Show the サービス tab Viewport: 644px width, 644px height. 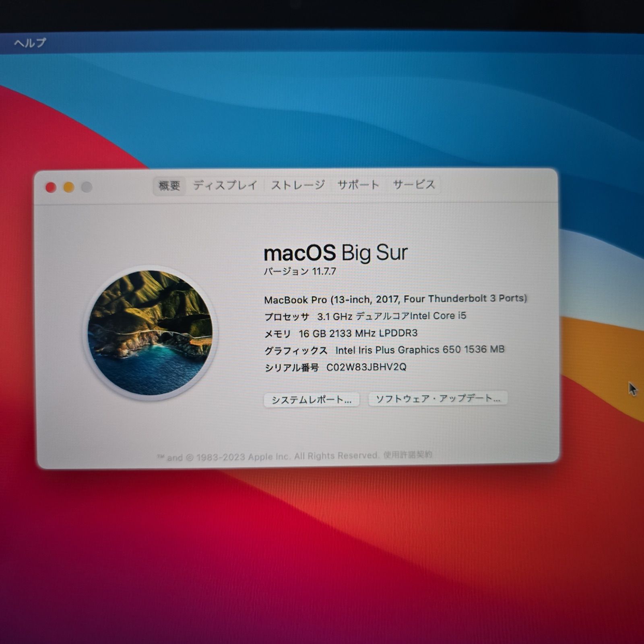414,184
